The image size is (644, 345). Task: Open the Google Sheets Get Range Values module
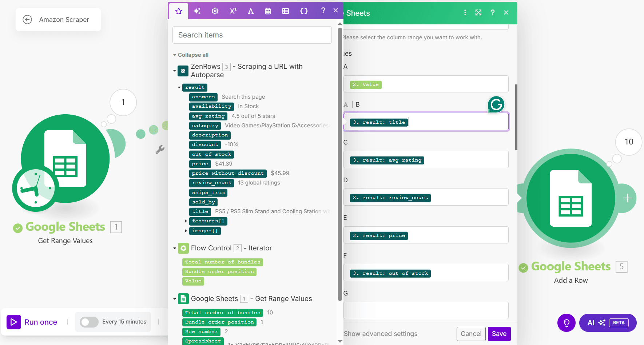[x=65, y=159]
